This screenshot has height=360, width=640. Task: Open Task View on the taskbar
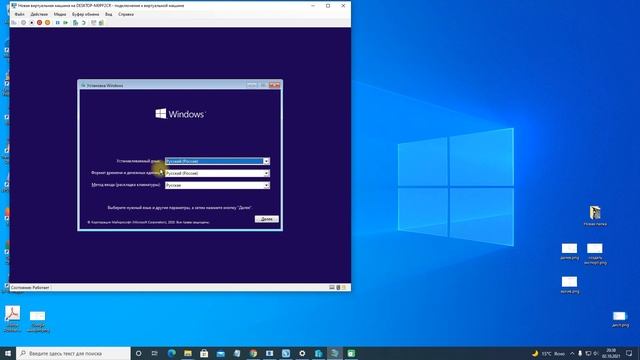155,353
